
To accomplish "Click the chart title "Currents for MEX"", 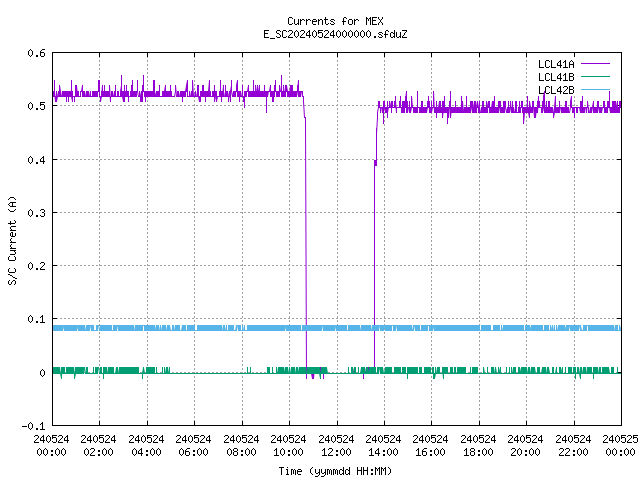I will [x=335, y=21].
